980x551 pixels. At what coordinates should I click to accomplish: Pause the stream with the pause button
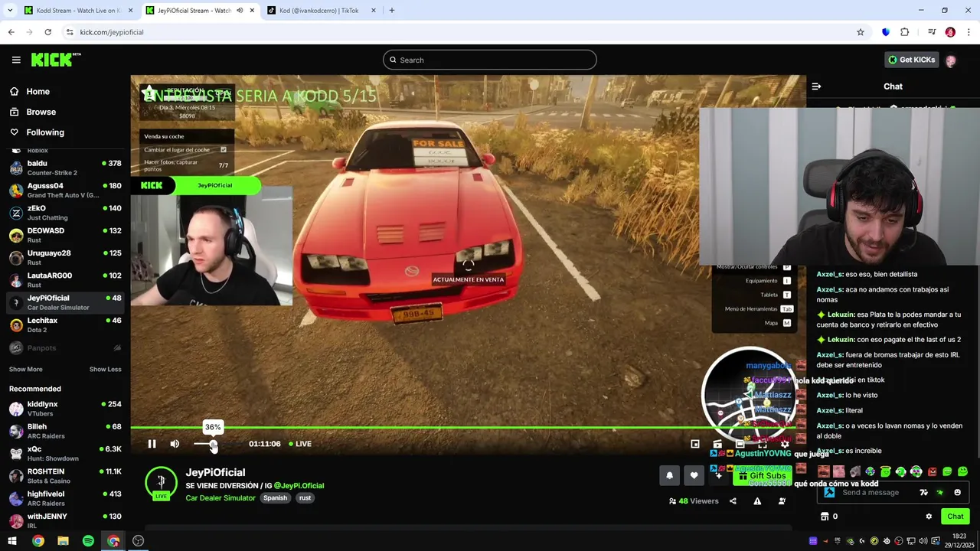point(152,444)
